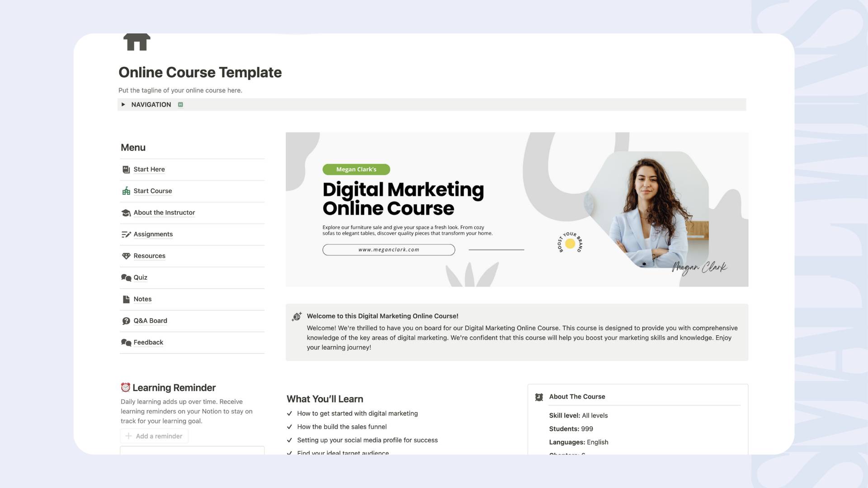
Task: Click the page icon above the title
Action: tap(137, 42)
